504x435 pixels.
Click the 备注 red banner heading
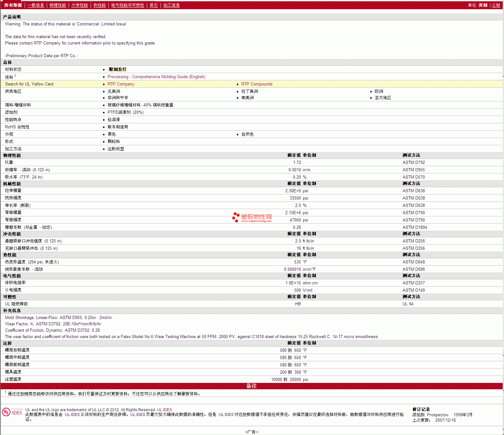[x=251, y=386]
